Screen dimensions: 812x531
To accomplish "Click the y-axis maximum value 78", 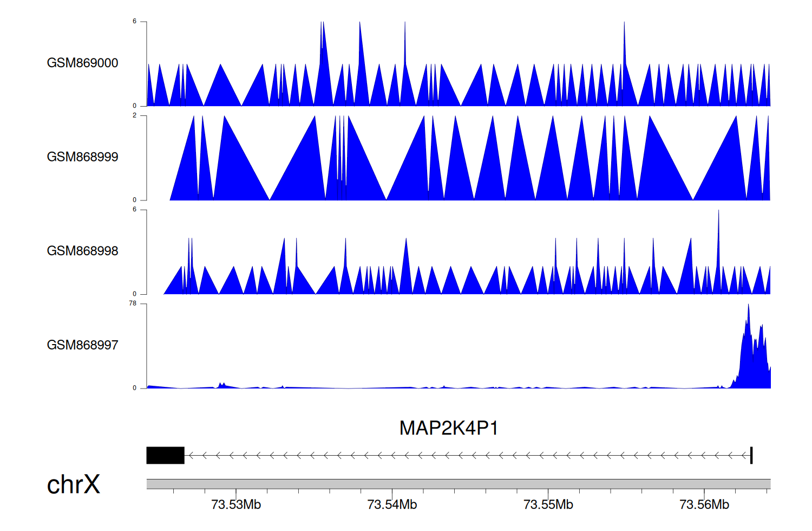I will (x=133, y=303).
